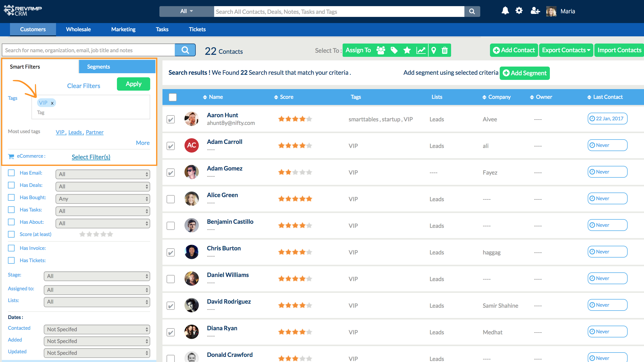The image size is (644, 362).
Task: Click the group people icon beside Assign To
Action: 381,50
